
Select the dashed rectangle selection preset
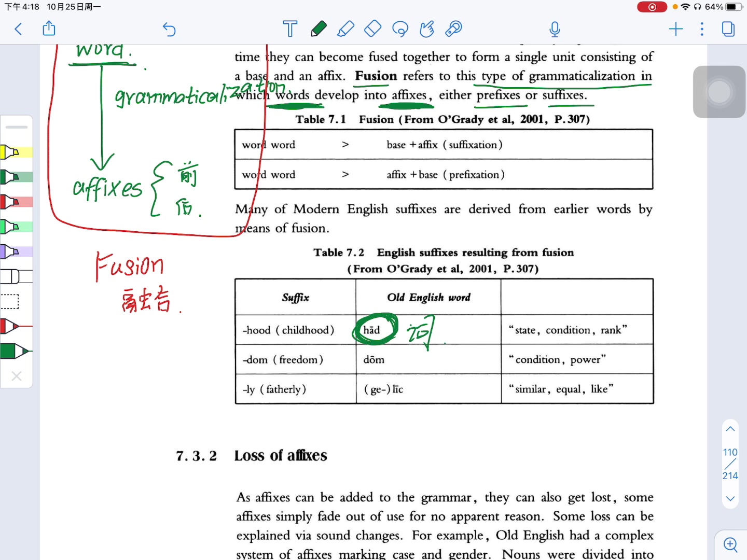[x=10, y=301]
